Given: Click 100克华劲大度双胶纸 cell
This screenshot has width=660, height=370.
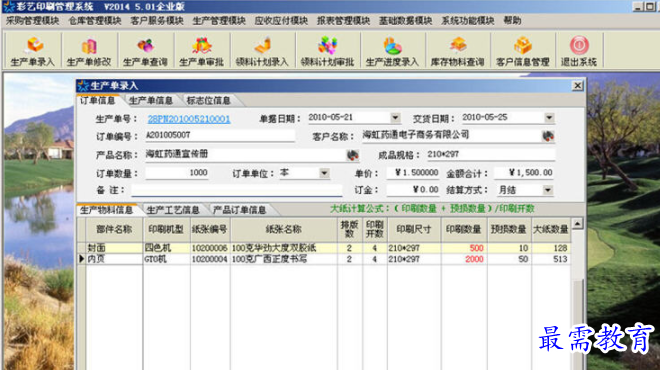Looking at the screenshot, I should click(x=284, y=248).
